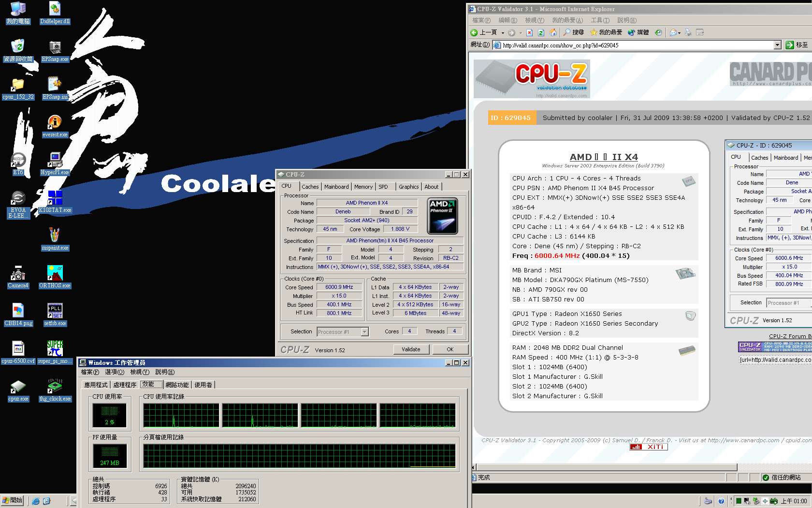Open the DxHelper.dll desktop icon
The image size is (812, 508).
click(x=55, y=13)
